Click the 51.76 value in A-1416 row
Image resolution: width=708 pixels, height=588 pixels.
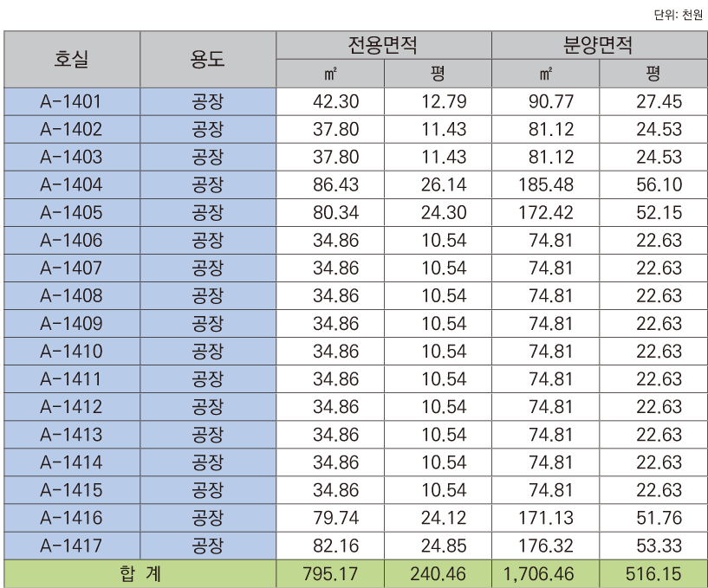tap(659, 518)
